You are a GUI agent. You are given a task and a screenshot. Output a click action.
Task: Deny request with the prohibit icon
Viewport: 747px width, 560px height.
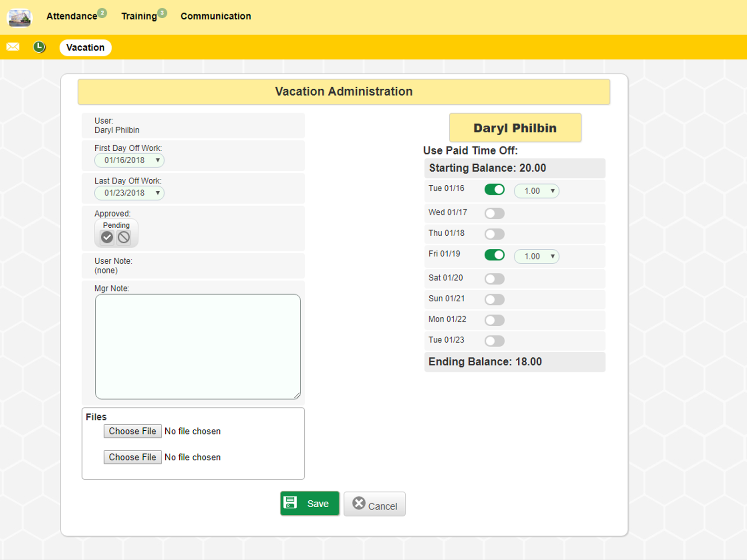pyautogui.click(x=124, y=237)
